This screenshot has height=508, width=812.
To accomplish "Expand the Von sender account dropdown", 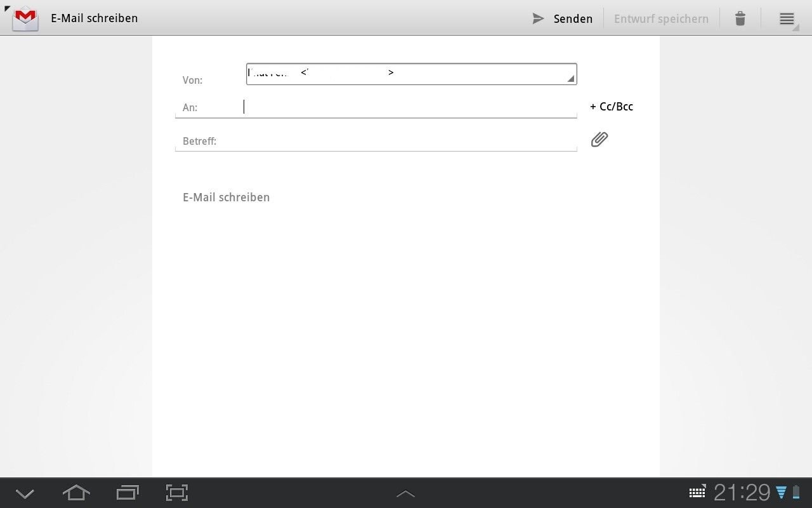I will [x=411, y=74].
